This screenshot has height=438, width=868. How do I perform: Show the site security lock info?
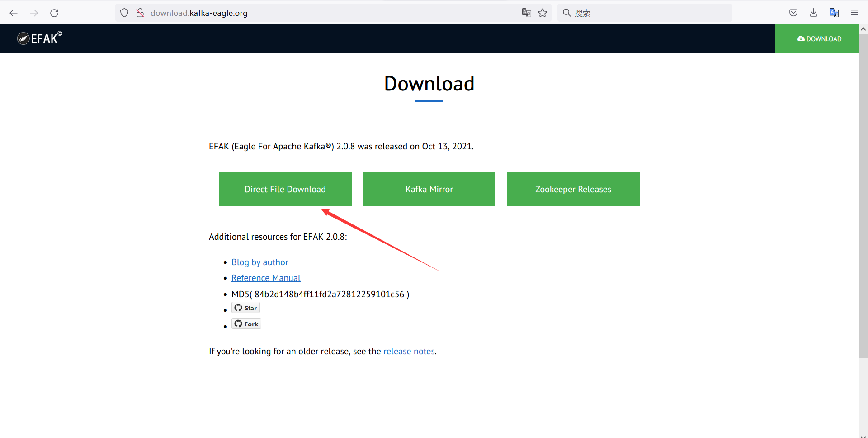(140, 13)
